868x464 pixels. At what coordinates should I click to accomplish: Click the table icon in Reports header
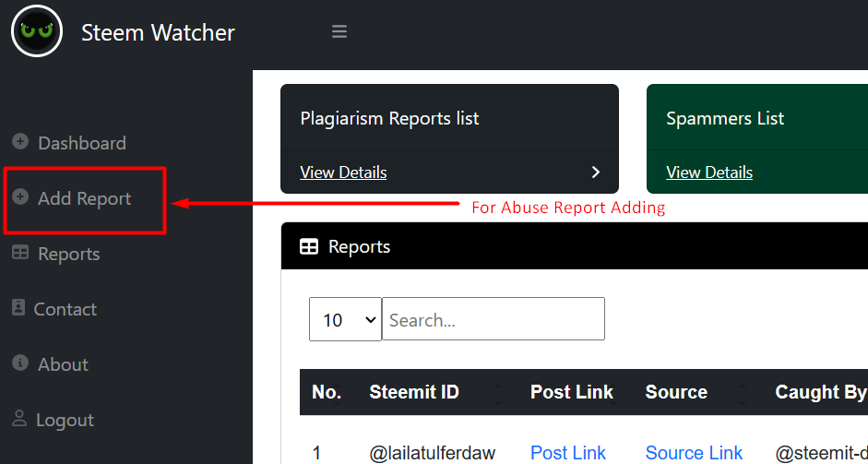pos(309,246)
